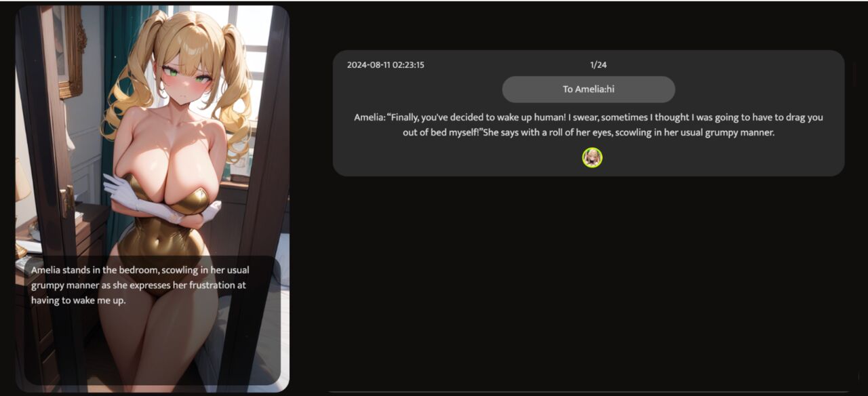Click the small marker in the bottom-right corner

pyautogui.click(x=859, y=376)
